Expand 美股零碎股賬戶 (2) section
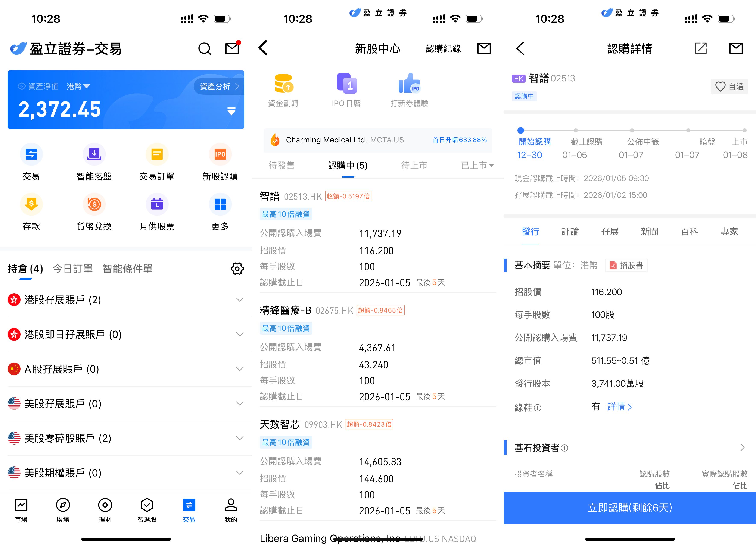This screenshot has width=756, height=546. (x=239, y=438)
